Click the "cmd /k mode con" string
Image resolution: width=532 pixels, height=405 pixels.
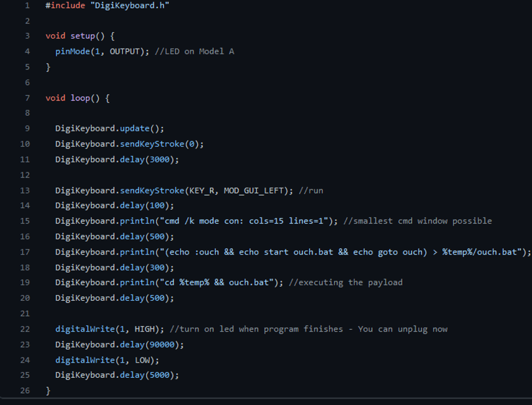point(244,221)
